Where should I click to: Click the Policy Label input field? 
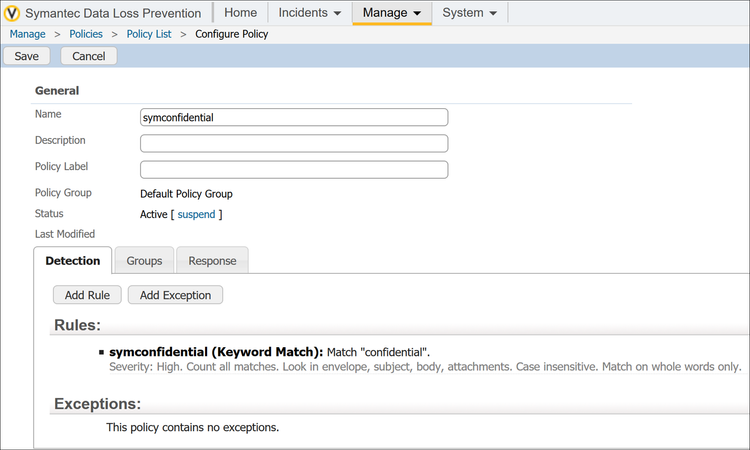click(294, 169)
